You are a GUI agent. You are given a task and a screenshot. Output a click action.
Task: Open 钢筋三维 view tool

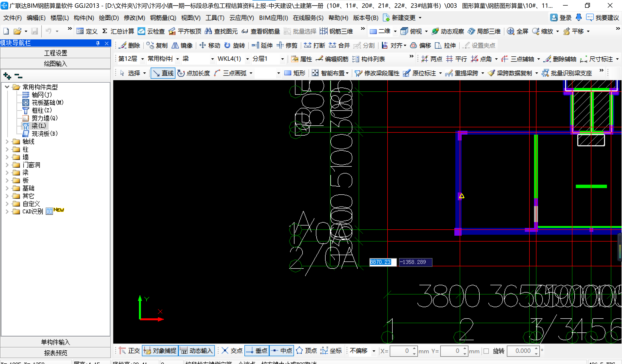pos(336,31)
